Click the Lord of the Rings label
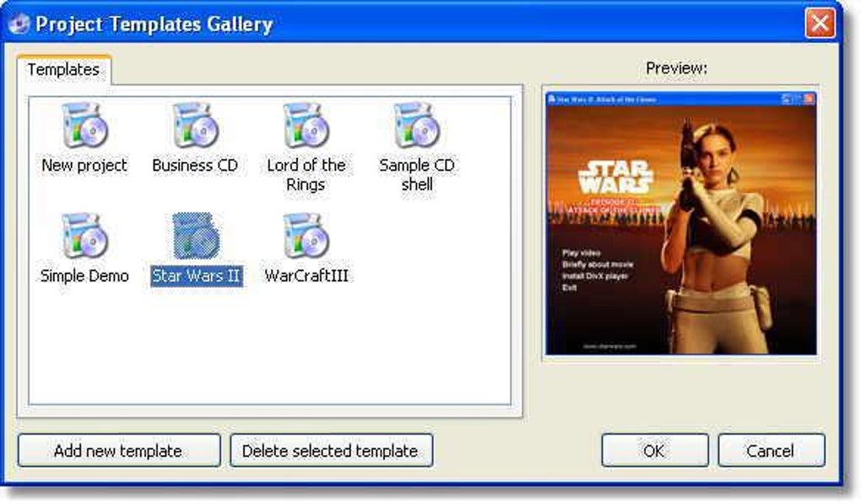 (x=306, y=175)
